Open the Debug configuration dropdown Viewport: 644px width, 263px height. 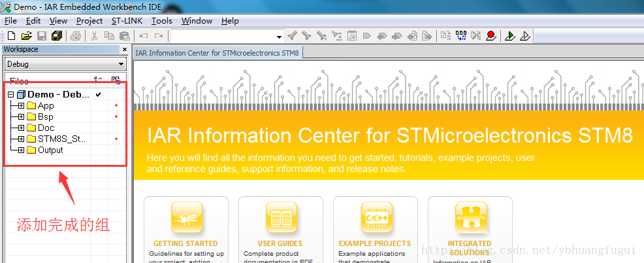(x=121, y=64)
